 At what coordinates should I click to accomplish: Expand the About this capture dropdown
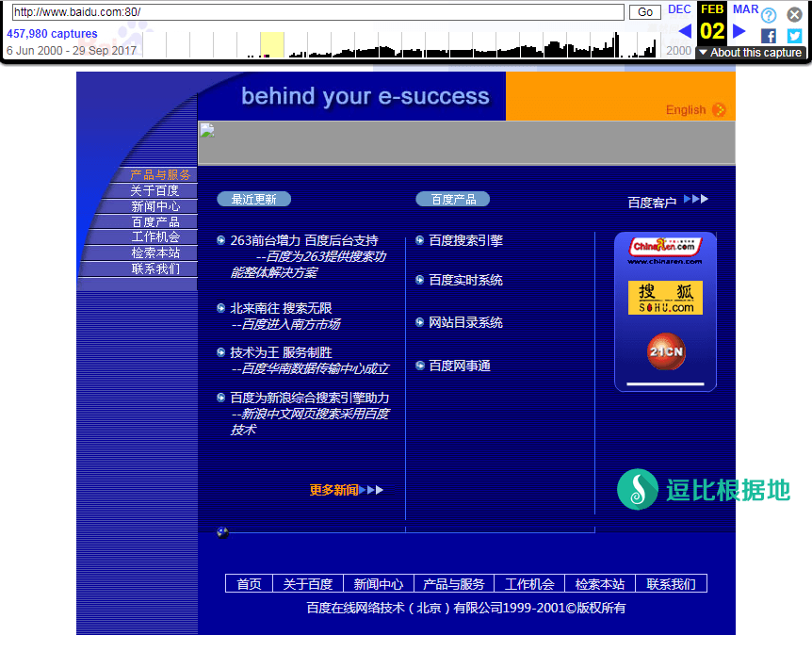(x=750, y=53)
